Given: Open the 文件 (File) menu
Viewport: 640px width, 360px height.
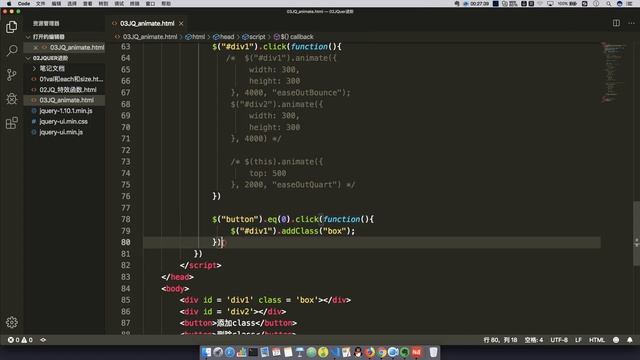Looking at the screenshot, I should coord(40,4).
